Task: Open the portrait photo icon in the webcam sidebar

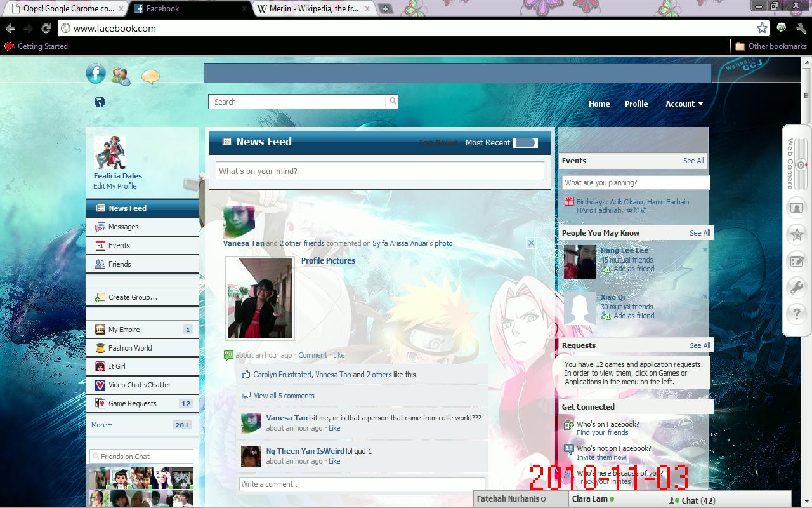Action: (x=796, y=208)
